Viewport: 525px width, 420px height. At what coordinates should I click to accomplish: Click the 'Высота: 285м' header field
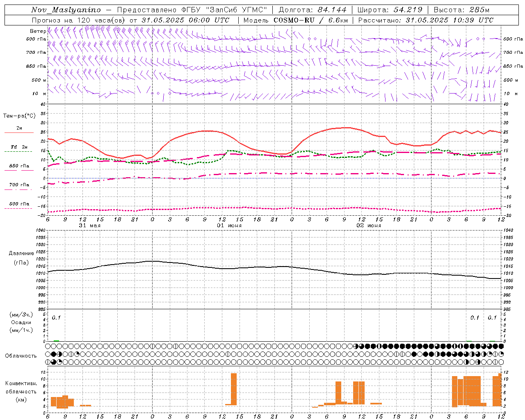pos(461,10)
